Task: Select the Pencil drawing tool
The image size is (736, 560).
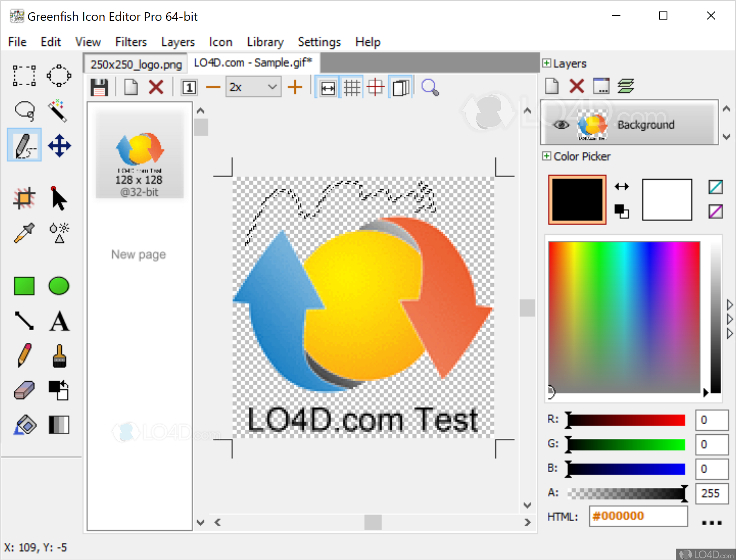Action: pyautogui.click(x=25, y=355)
